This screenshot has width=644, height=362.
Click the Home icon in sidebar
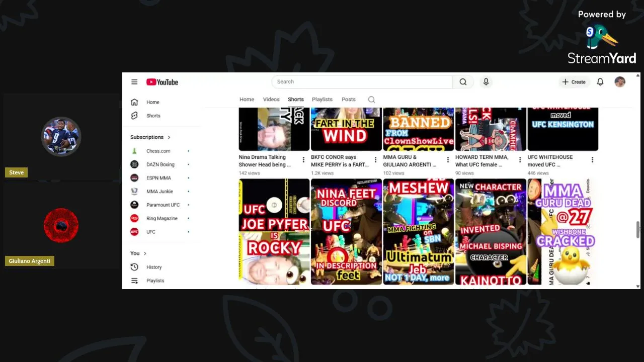point(134,102)
